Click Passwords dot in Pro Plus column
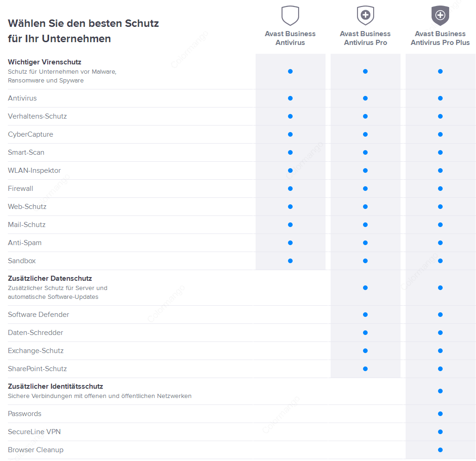476x461 pixels. 440,414
